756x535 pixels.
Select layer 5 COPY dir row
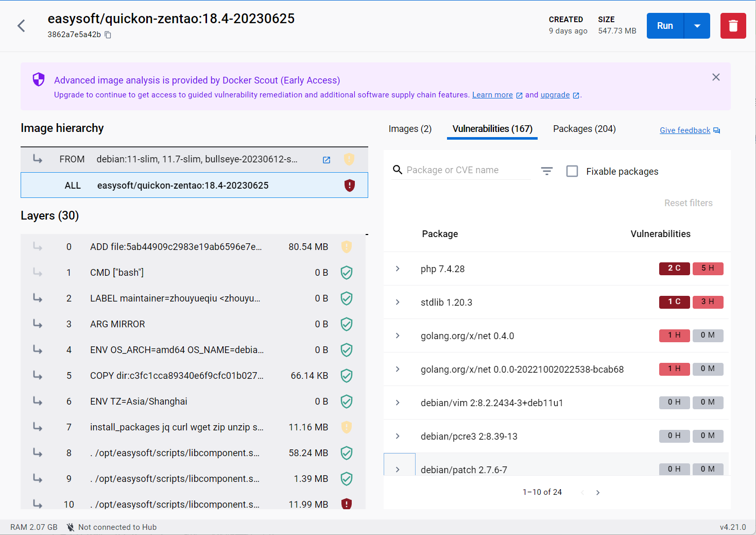click(x=193, y=376)
